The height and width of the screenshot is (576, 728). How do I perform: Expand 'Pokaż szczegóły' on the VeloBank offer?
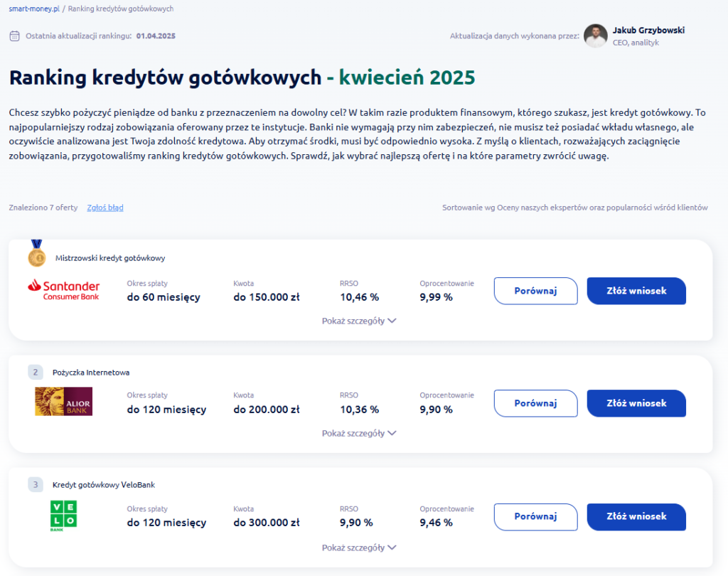click(359, 548)
